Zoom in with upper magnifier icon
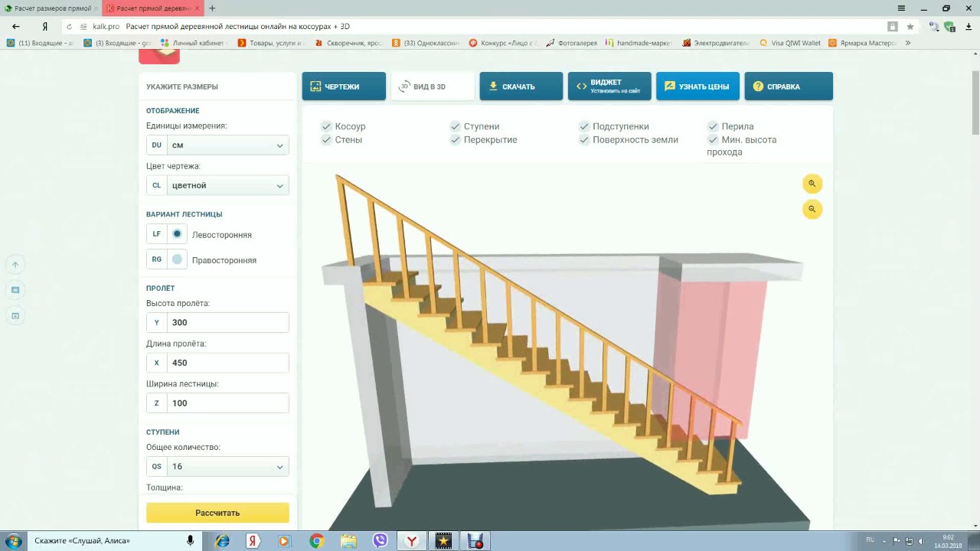 812,184
